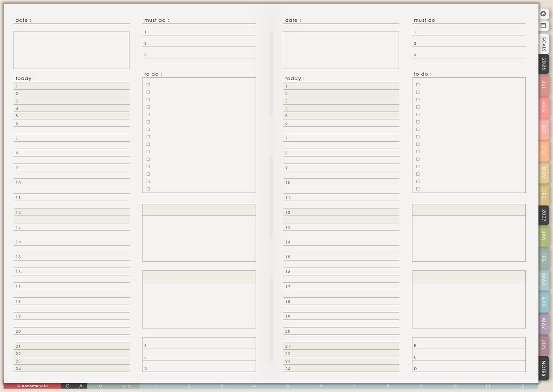Click the left page box under date
Viewport: 553px width, 392px height.
click(71, 50)
